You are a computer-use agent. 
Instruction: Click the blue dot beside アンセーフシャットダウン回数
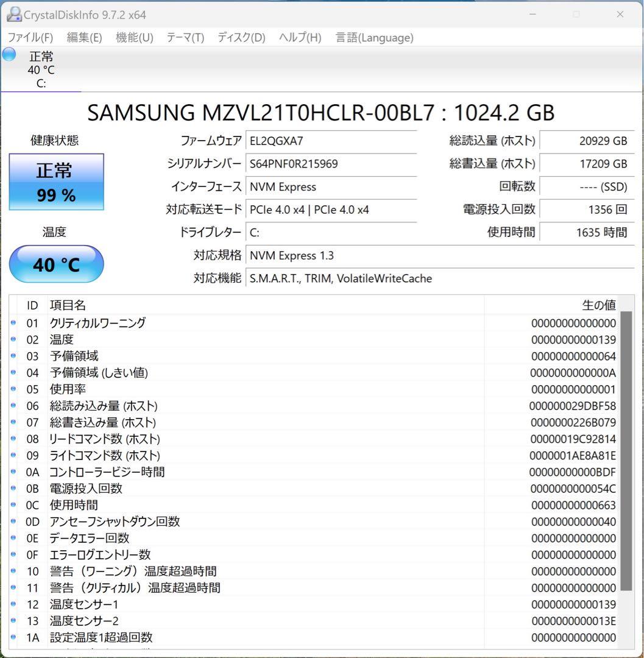[x=13, y=522]
